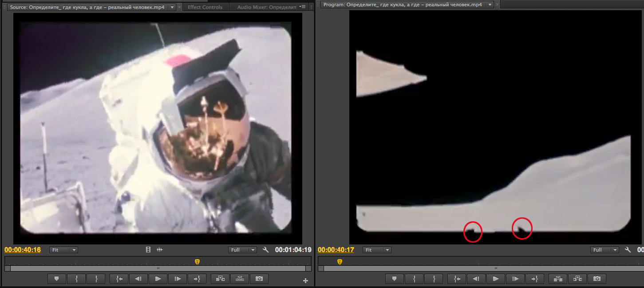Play sequence in Program monitor

[x=495, y=279]
